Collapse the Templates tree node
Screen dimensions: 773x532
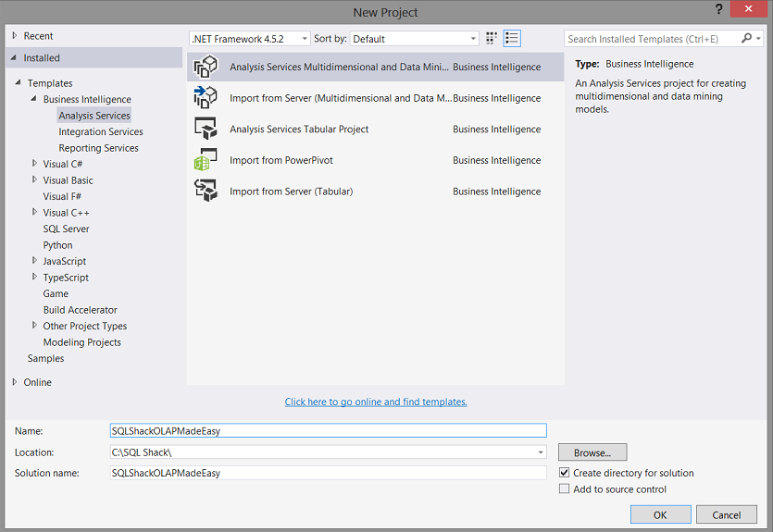pos(19,82)
